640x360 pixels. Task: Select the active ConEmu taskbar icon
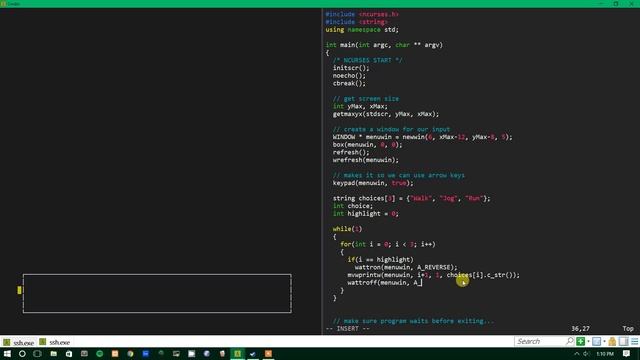[x=238, y=353]
